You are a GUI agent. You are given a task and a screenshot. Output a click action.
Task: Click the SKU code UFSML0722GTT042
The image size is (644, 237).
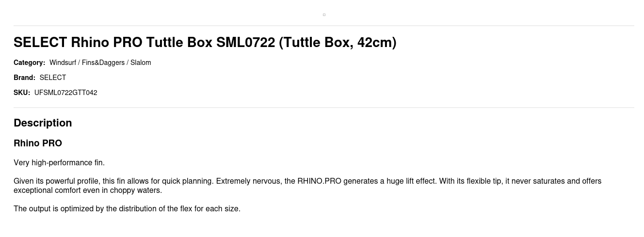(x=66, y=93)
